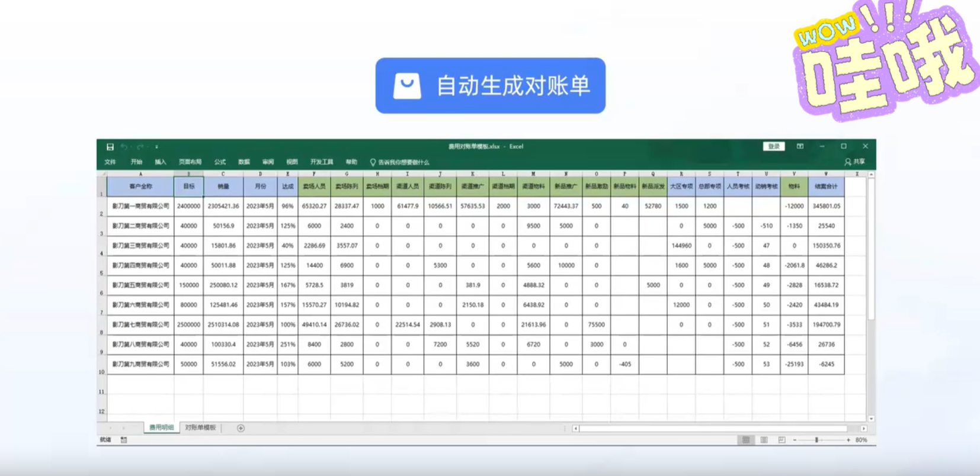980x476 pixels.
Task: Switch to the 开发工具 ribbon tab
Action: [x=322, y=162]
